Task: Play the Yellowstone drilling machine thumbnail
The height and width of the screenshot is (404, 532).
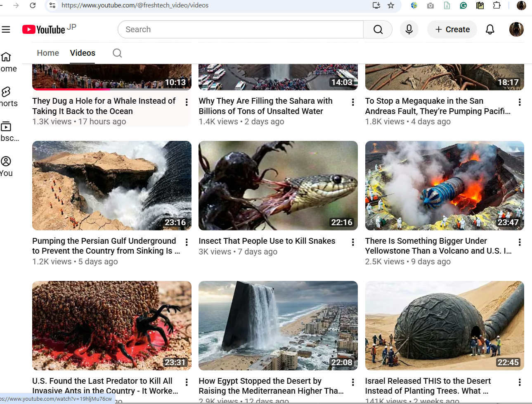Action: click(445, 185)
